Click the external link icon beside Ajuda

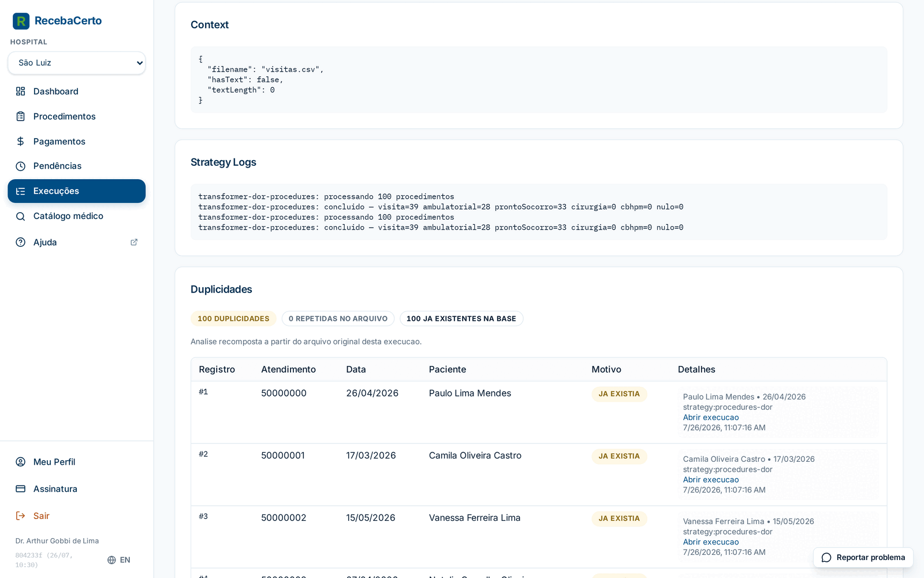click(134, 242)
